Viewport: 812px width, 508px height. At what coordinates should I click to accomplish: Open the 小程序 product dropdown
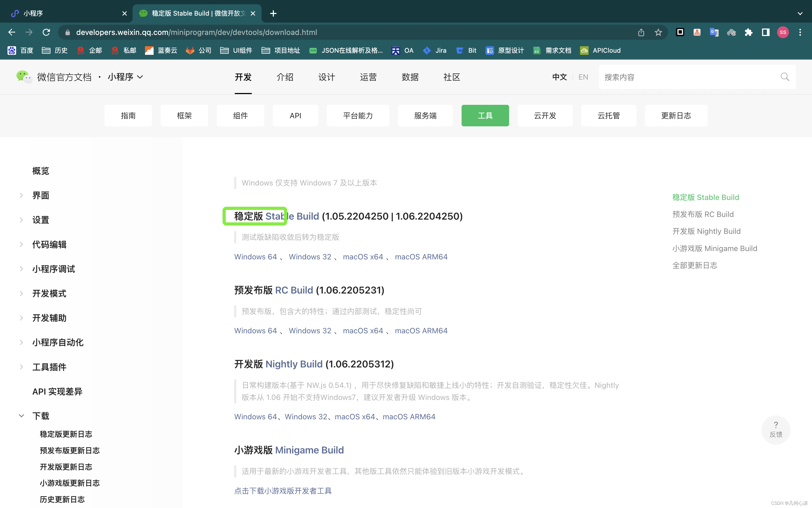click(x=125, y=77)
